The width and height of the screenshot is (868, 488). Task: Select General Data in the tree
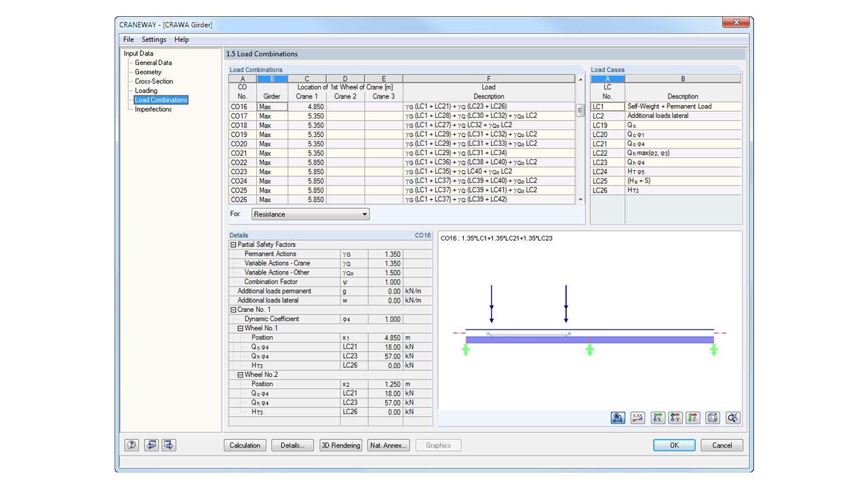(153, 62)
